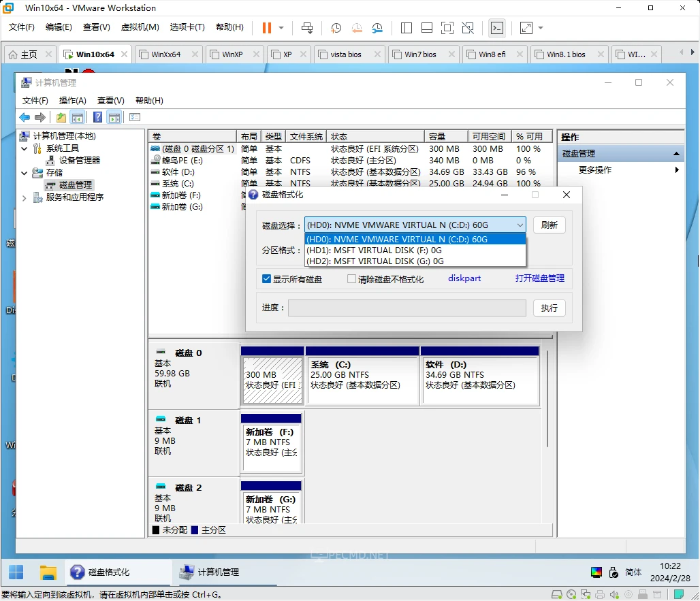Open the 选项卡(T) menu
The width and height of the screenshot is (700, 601).
(187, 27)
